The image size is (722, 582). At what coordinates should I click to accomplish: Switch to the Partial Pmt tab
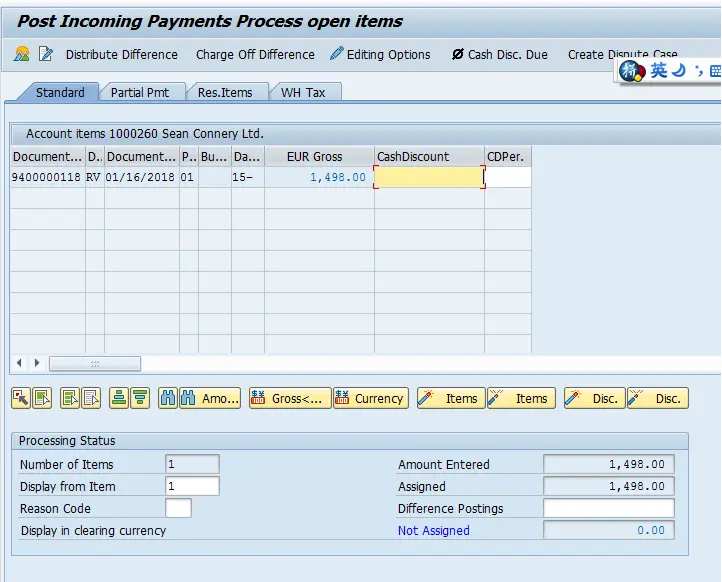pyautogui.click(x=140, y=93)
